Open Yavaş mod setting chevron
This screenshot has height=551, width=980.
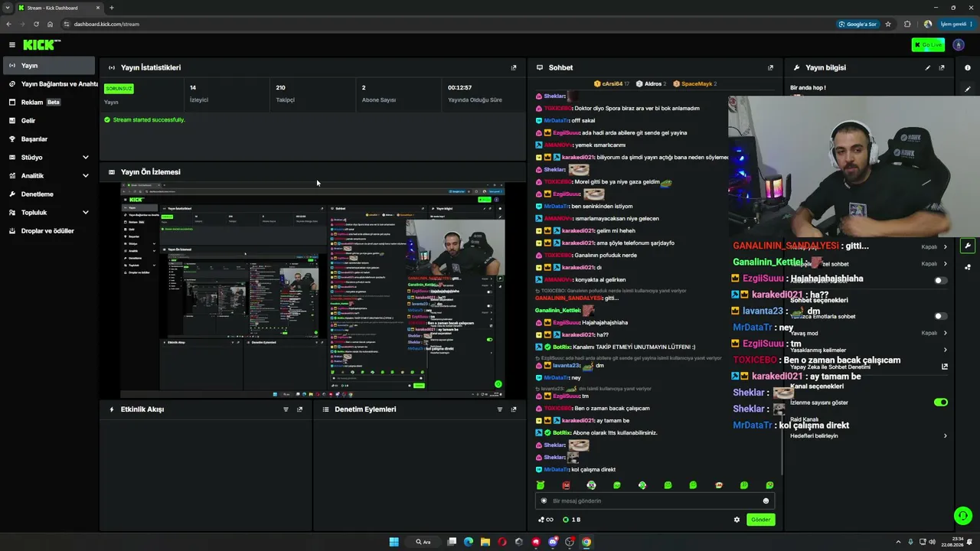click(x=945, y=333)
